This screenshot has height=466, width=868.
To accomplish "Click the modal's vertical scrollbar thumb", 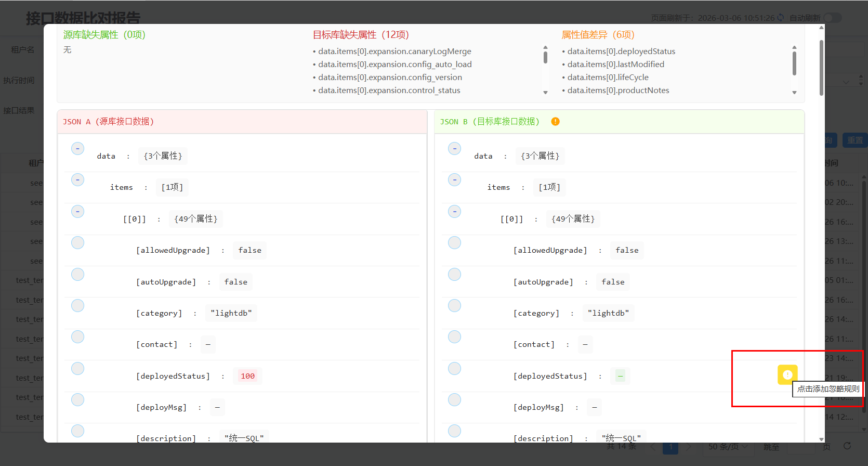I will tap(821, 68).
